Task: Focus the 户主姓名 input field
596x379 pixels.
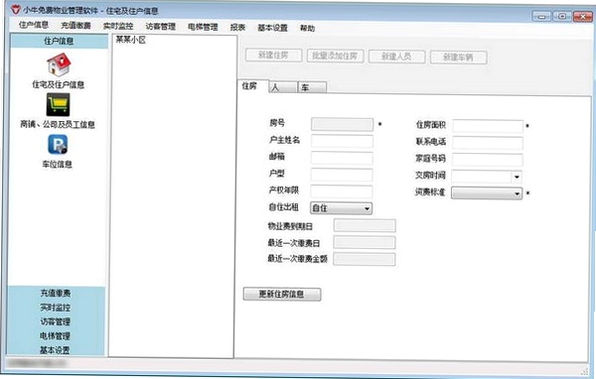Action: pos(342,141)
